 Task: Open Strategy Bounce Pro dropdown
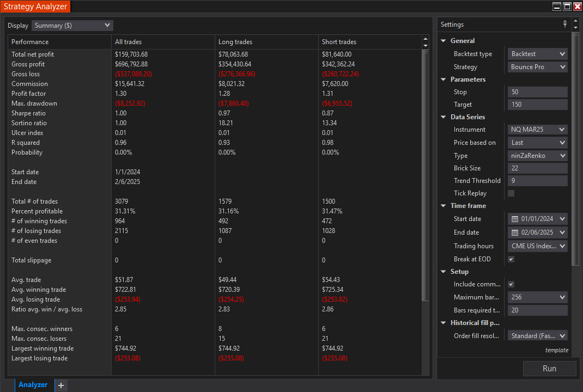(x=537, y=67)
